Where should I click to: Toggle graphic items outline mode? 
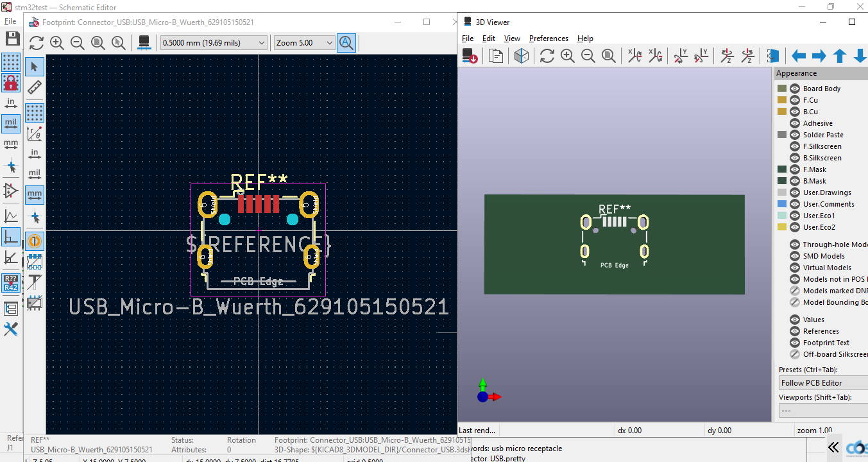(35, 302)
